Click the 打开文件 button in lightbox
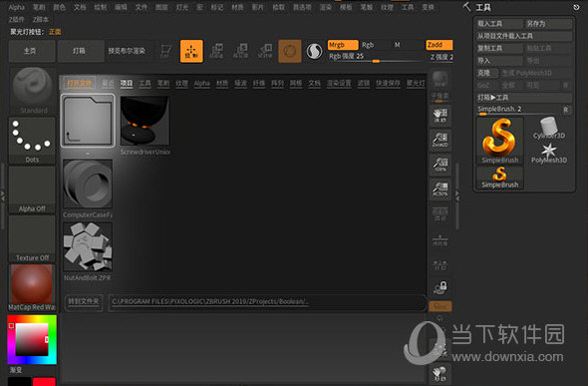The width and height of the screenshot is (588, 386). (x=79, y=83)
